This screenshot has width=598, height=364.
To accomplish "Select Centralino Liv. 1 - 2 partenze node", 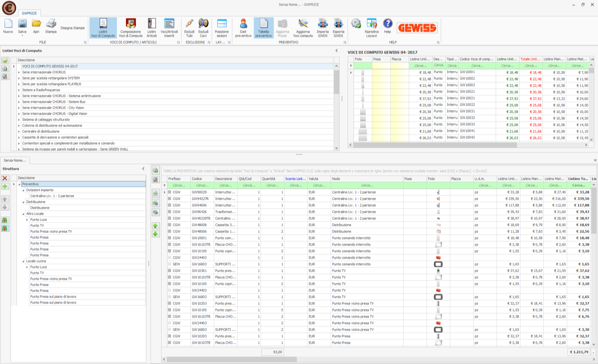I will point(52,196).
